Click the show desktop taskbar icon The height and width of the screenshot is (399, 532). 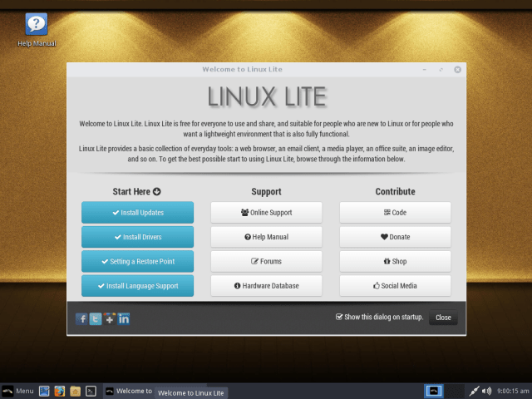pyautogui.click(x=44, y=391)
